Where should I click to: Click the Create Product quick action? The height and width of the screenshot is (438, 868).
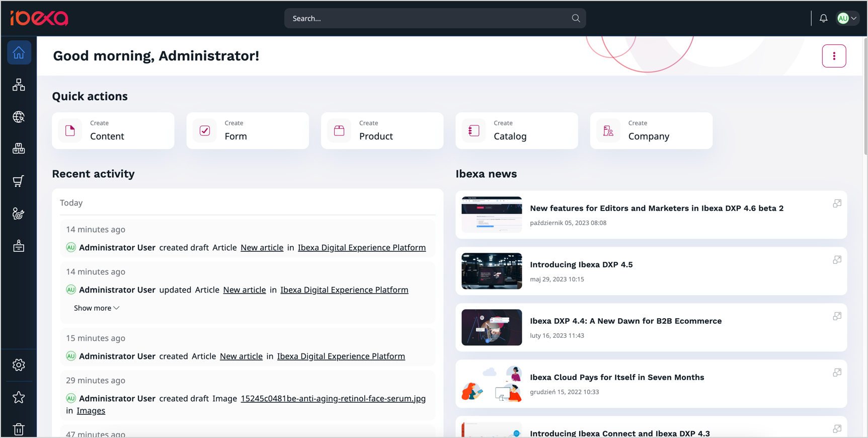382,131
